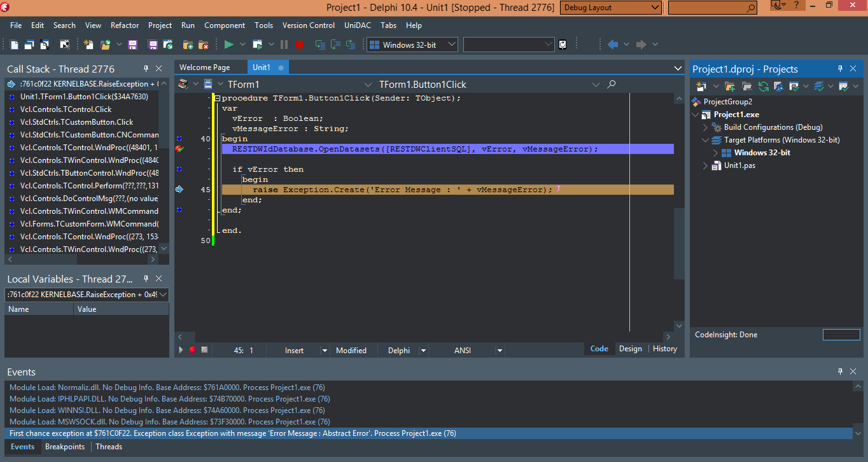Select Unit1.TForm1.Button1Click call stack entry
Image resolution: width=868 pixels, height=462 pixels.
[83, 97]
